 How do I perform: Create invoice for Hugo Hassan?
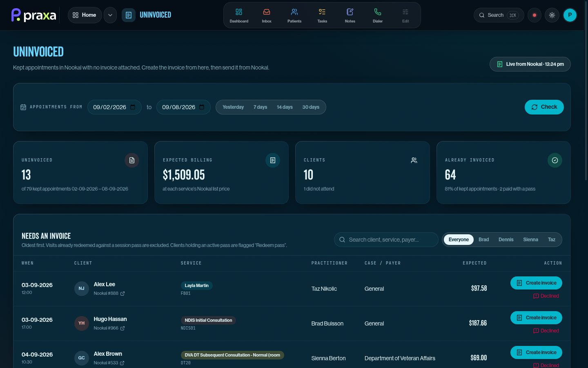point(536,318)
